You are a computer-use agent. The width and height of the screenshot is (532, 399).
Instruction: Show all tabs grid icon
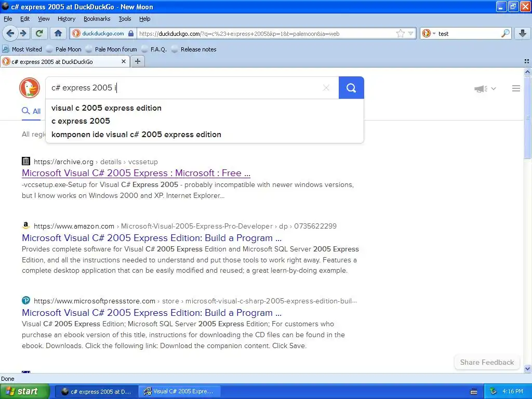coord(527,61)
